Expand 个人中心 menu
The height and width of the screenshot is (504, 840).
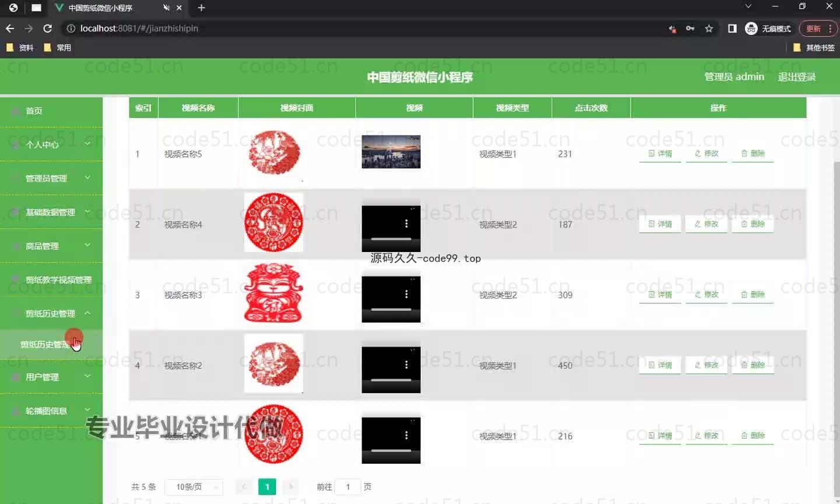pyautogui.click(x=51, y=144)
